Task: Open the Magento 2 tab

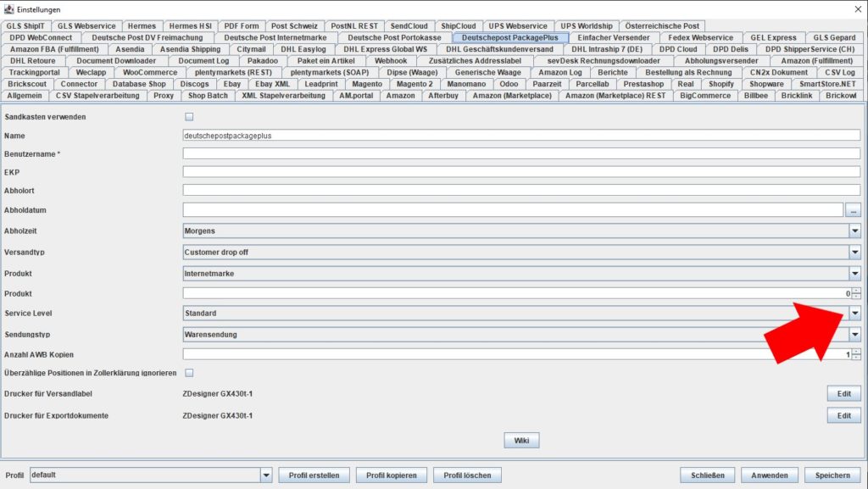Action: 415,84
